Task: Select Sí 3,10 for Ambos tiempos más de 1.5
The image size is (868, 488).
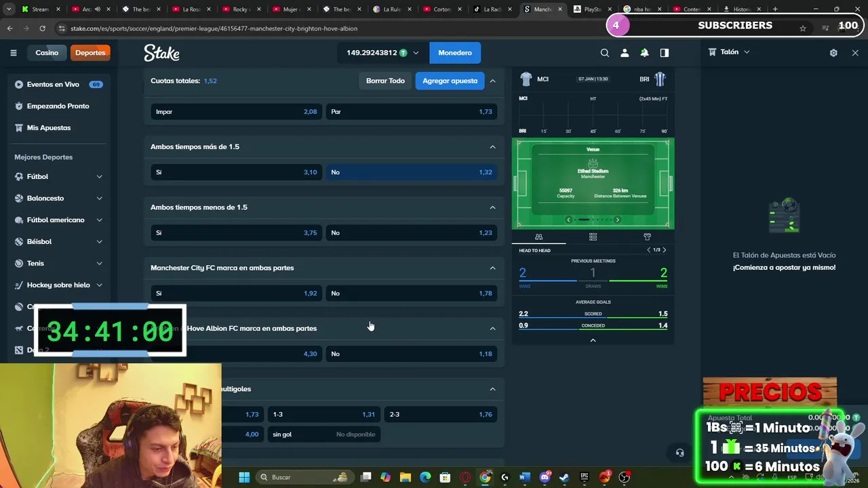Action: click(237, 172)
